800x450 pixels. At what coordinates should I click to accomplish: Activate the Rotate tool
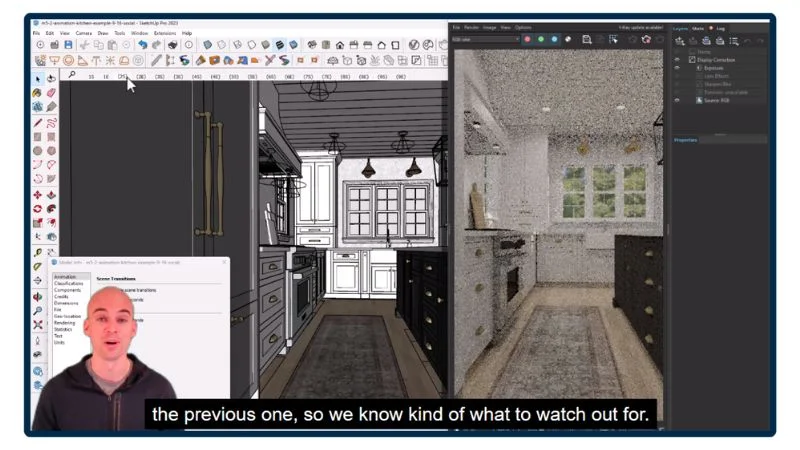(x=38, y=209)
